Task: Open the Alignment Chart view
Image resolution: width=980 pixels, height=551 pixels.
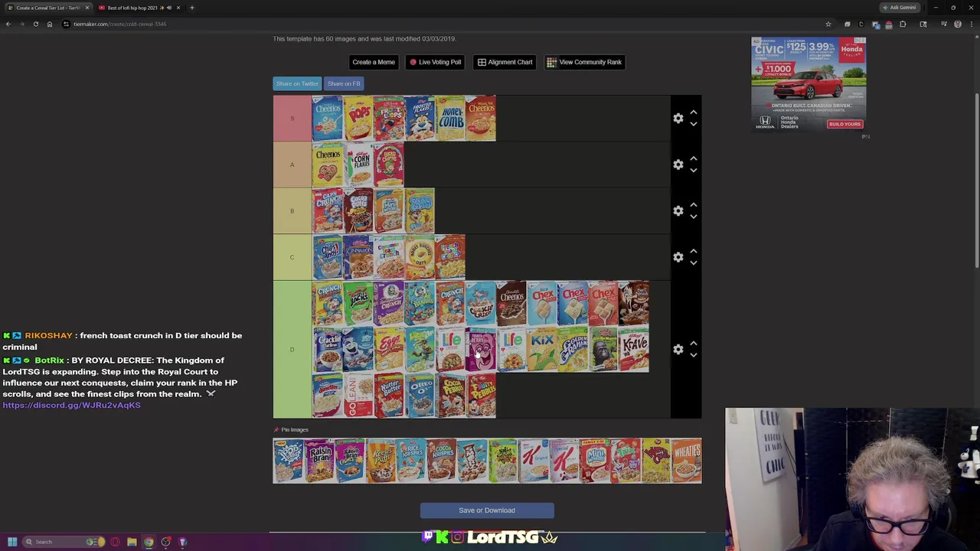Action: [505, 62]
